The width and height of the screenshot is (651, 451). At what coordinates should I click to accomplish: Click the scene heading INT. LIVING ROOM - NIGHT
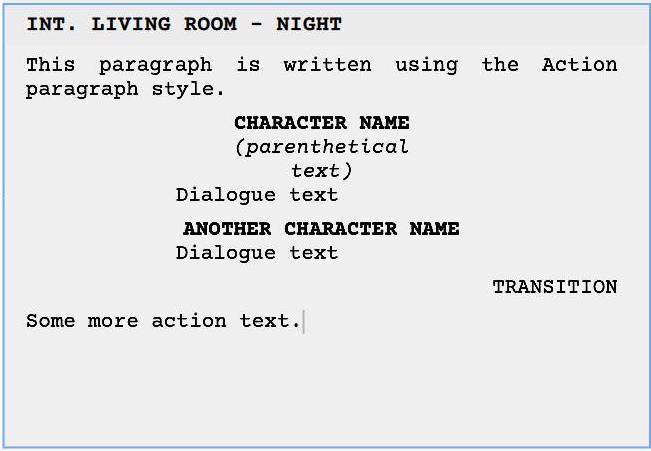tap(184, 24)
